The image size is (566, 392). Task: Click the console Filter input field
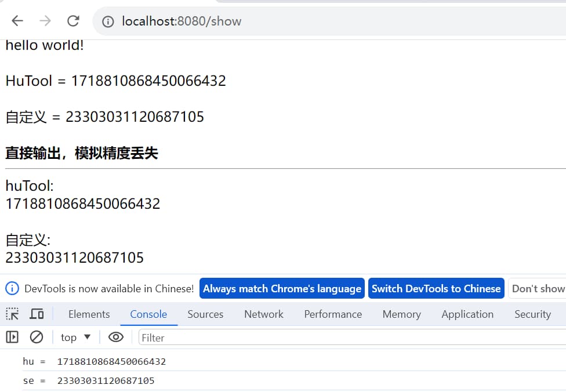348,337
